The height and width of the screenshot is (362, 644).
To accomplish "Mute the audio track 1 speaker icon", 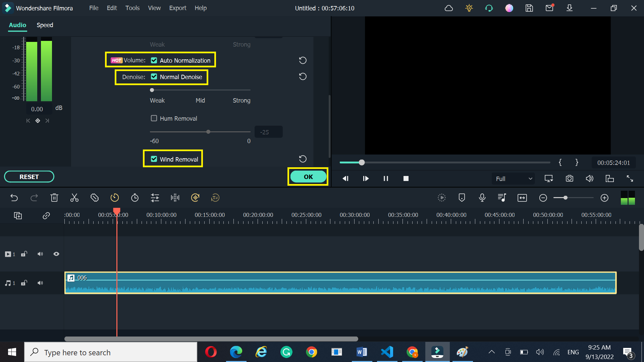I will [x=40, y=283].
